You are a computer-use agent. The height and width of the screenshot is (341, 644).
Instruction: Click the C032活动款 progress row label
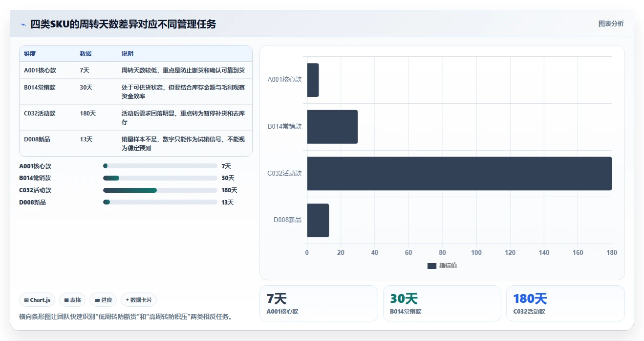tap(35, 190)
